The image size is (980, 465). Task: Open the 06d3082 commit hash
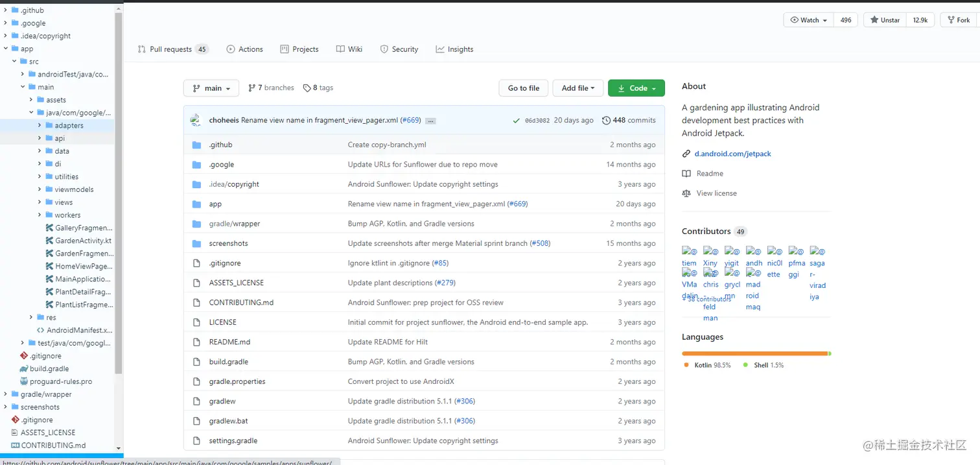[537, 121]
